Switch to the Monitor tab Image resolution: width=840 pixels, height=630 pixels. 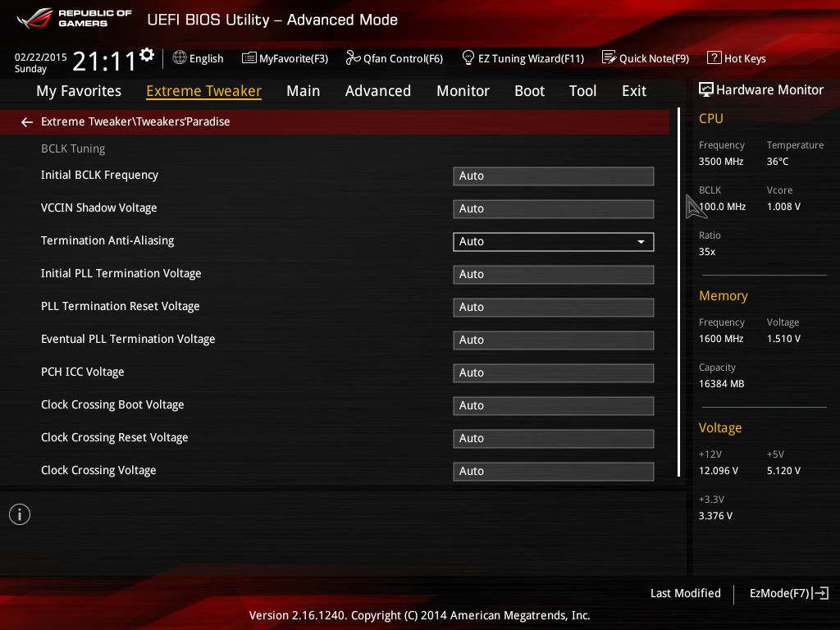tap(463, 91)
